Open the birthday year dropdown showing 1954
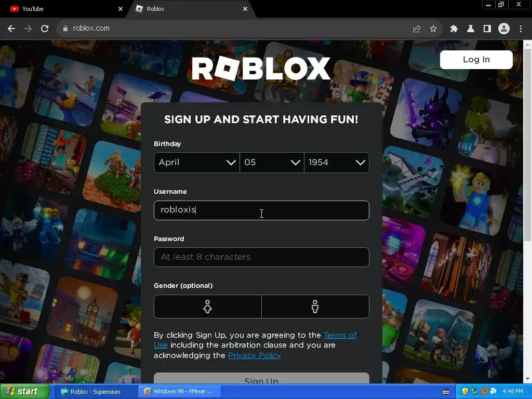The width and height of the screenshot is (532, 399). click(337, 163)
